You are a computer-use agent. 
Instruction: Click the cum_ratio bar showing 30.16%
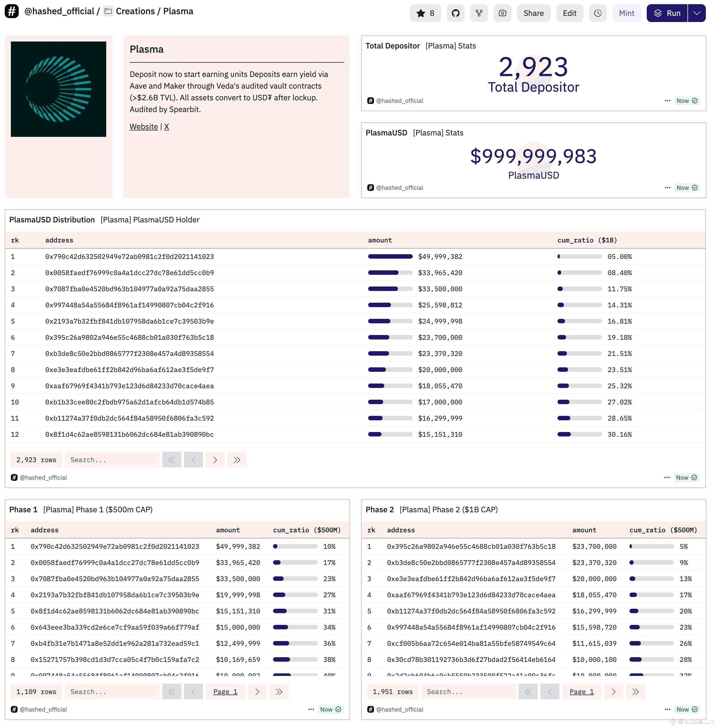pyautogui.click(x=580, y=434)
